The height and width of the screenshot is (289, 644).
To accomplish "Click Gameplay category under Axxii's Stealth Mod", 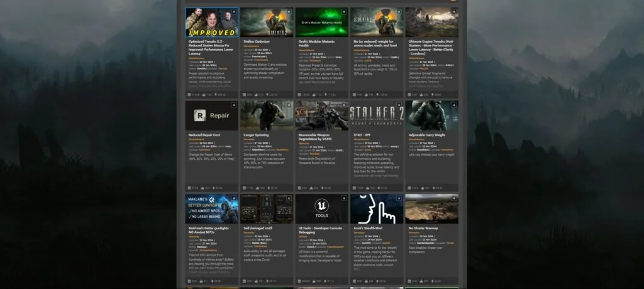I will [x=358, y=232].
